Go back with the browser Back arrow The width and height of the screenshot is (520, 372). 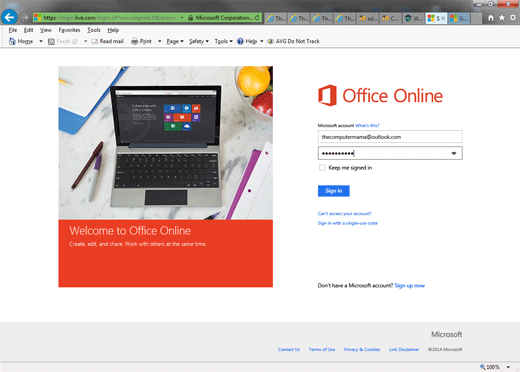[x=9, y=17]
